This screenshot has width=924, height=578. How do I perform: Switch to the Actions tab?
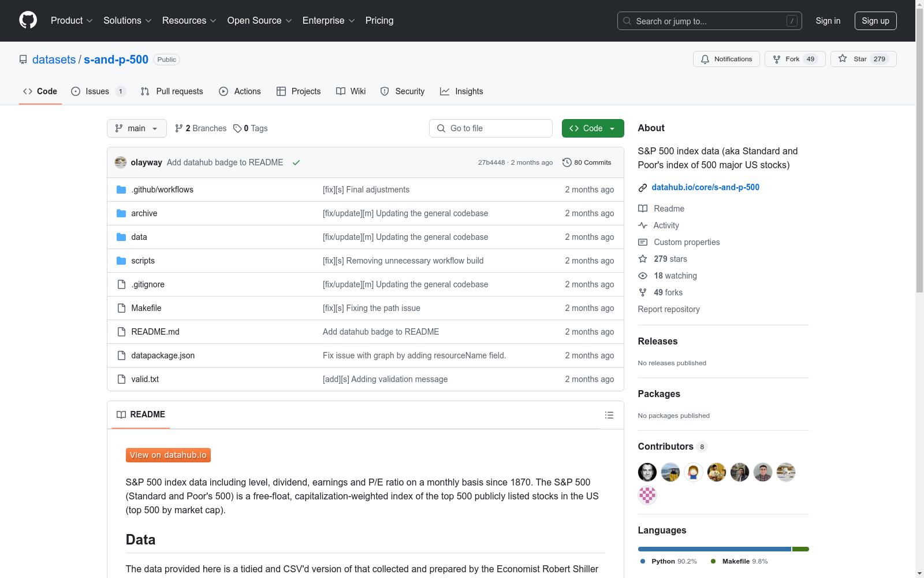click(240, 91)
